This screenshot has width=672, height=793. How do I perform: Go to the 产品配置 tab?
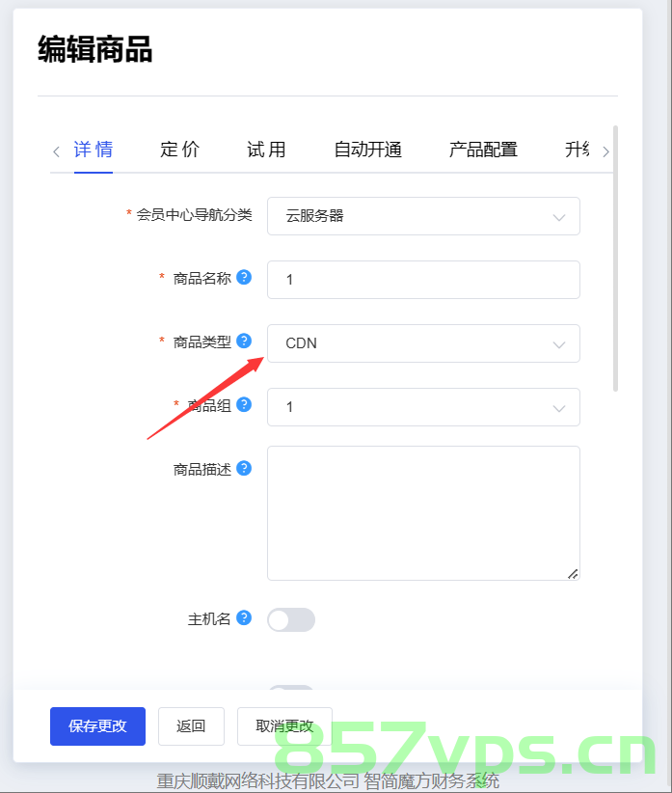click(x=484, y=150)
